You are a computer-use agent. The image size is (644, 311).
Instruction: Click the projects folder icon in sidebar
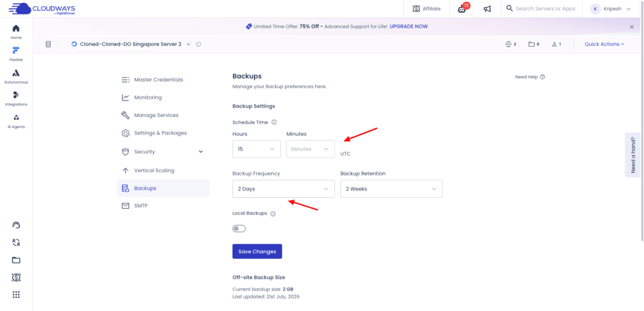tap(16, 260)
